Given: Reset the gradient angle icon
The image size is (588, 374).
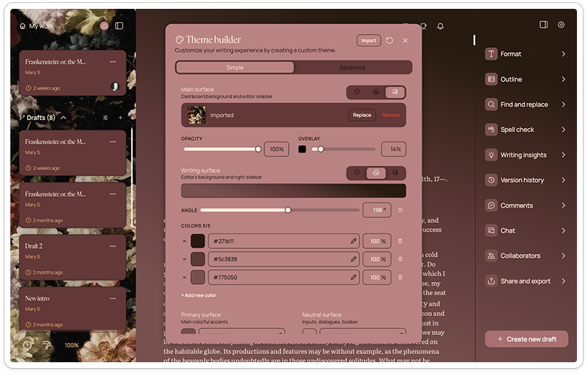Looking at the screenshot, I should [400, 211].
